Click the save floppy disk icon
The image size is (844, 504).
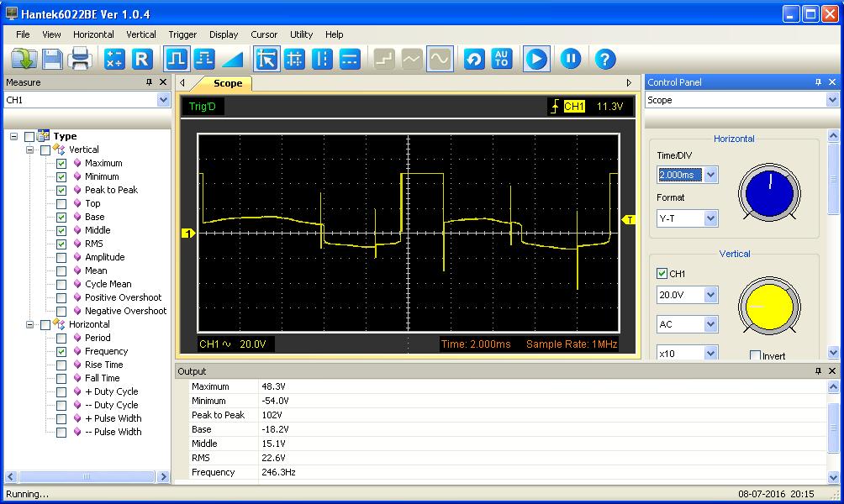tap(52, 59)
